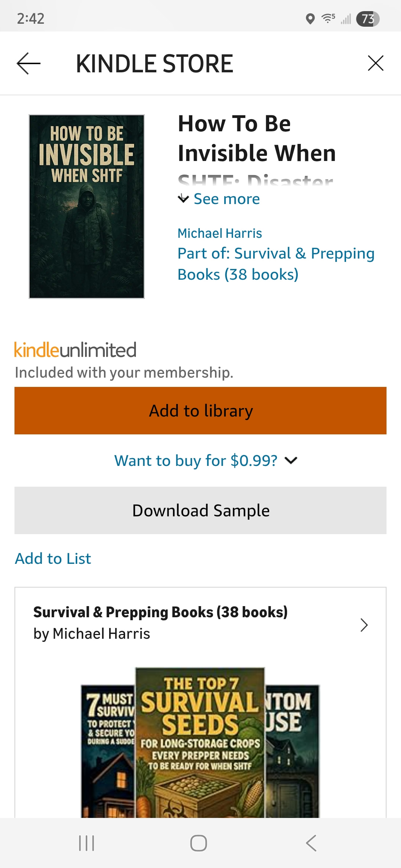Tap the 7 Must Survive book cover
The width and height of the screenshot is (401, 868).
pyautogui.click(x=108, y=749)
